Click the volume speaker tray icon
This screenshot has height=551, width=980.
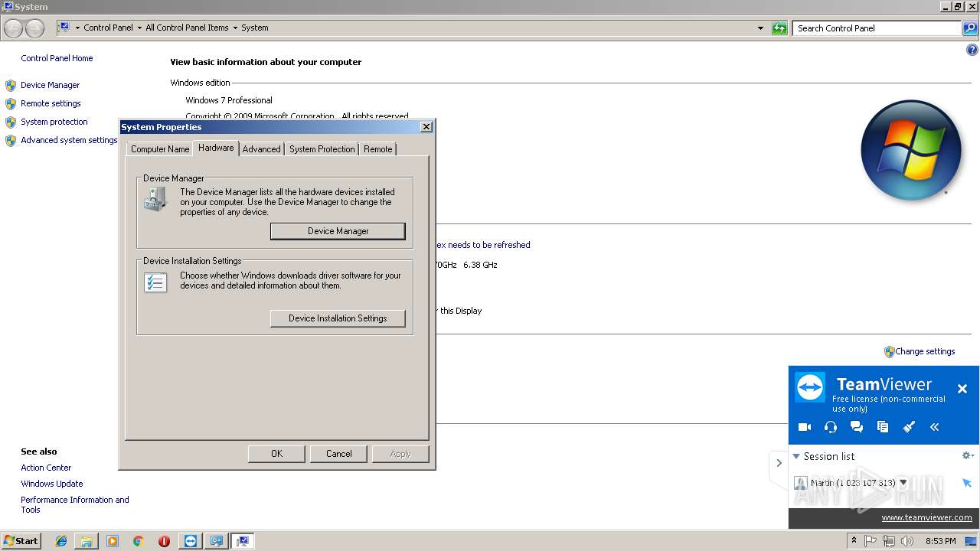pos(907,541)
